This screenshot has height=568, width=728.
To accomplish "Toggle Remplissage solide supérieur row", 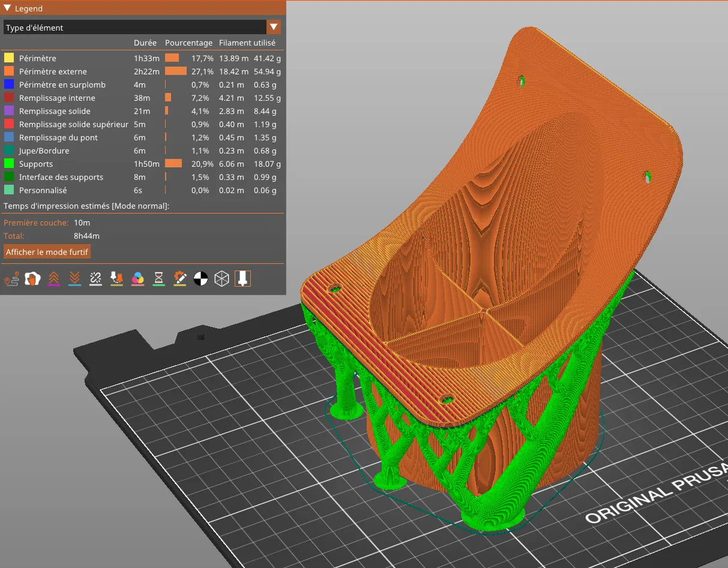I will 142,124.
